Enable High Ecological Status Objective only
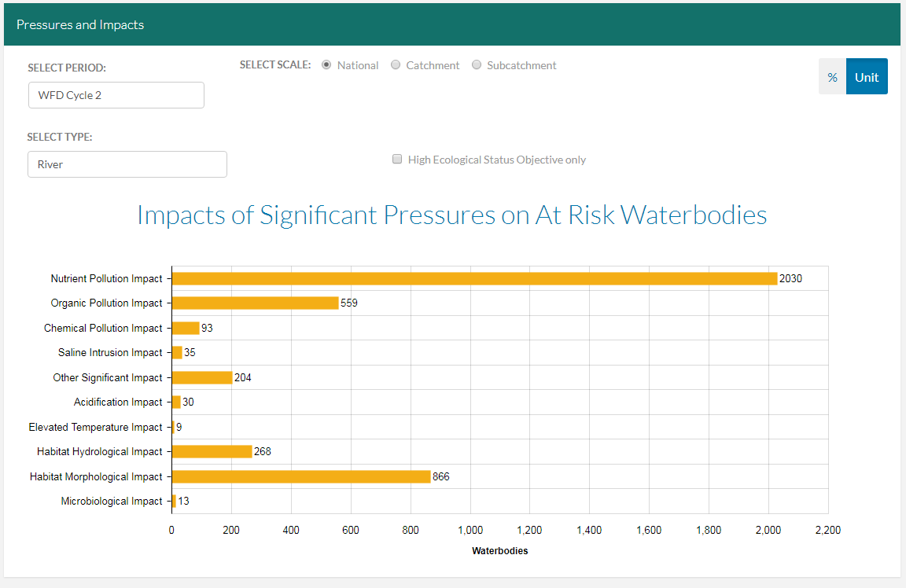The height and width of the screenshot is (588, 906). coord(397,159)
